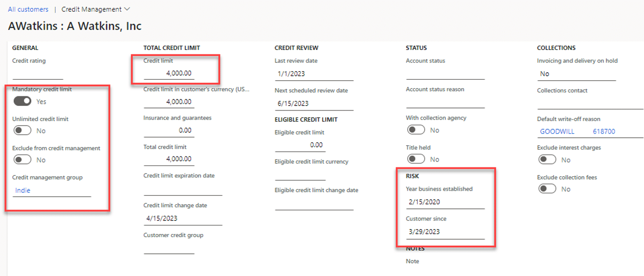The width and height of the screenshot is (644, 276).
Task: Select the Credit rating field
Action: pyautogui.click(x=38, y=74)
